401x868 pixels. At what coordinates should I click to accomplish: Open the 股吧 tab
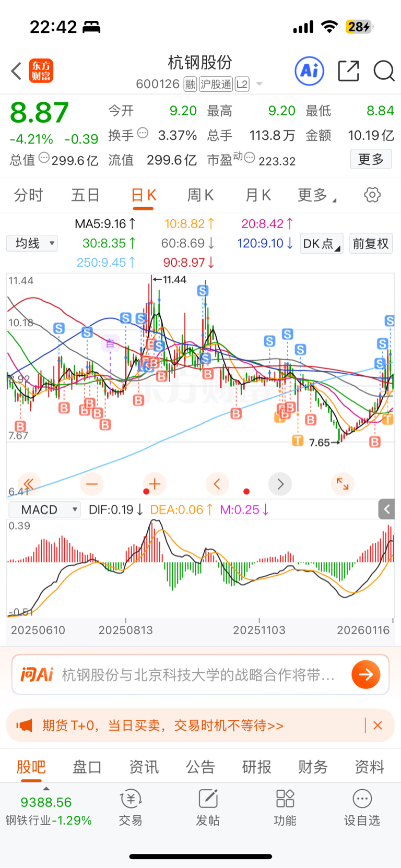pos(31,767)
